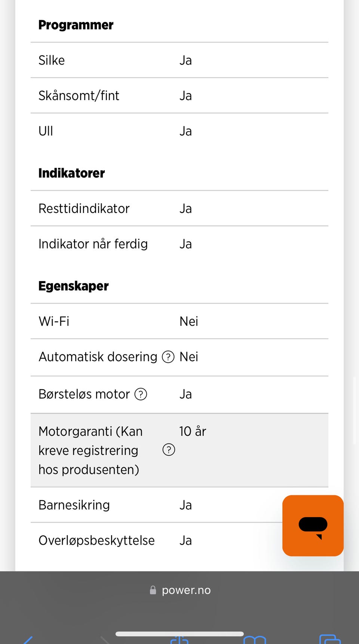Open the orange chat support button
The width and height of the screenshot is (359, 644).
pyautogui.click(x=313, y=525)
